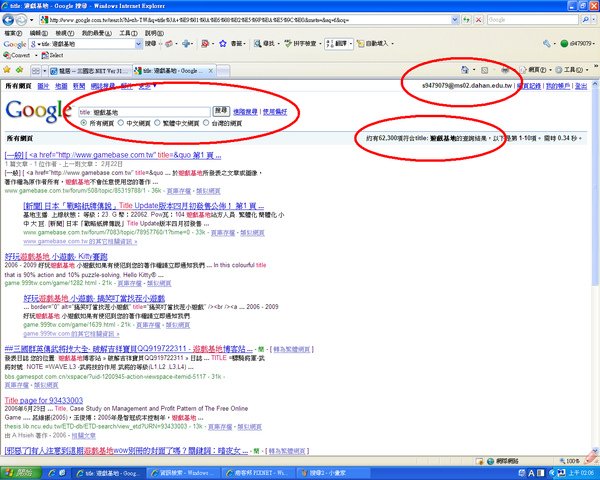Open the Home page icon in command bar
The image size is (600, 480).
tap(465, 70)
